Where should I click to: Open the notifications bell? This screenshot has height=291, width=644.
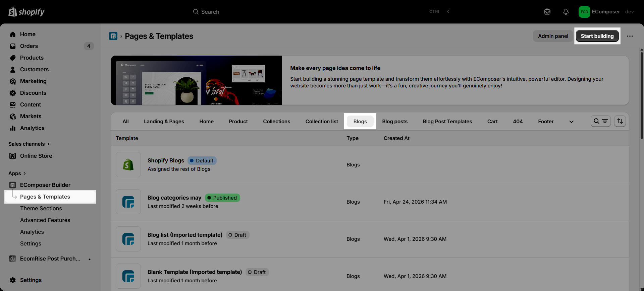click(566, 12)
